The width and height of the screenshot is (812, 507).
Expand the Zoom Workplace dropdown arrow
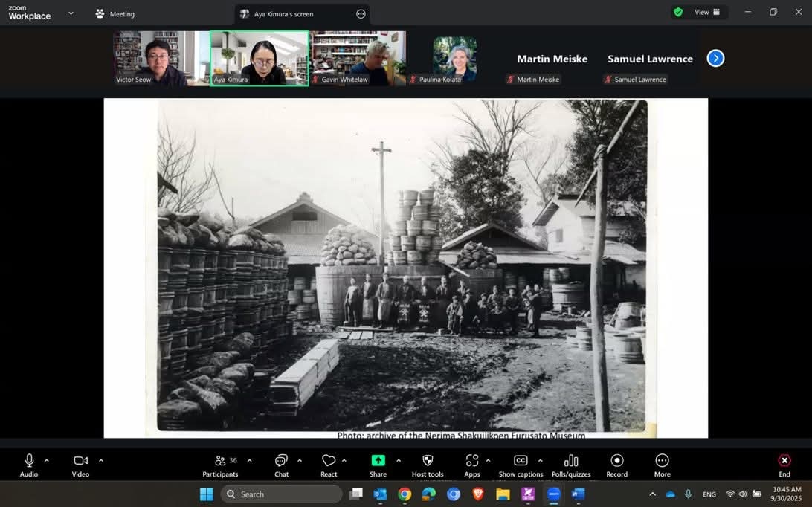(71, 13)
